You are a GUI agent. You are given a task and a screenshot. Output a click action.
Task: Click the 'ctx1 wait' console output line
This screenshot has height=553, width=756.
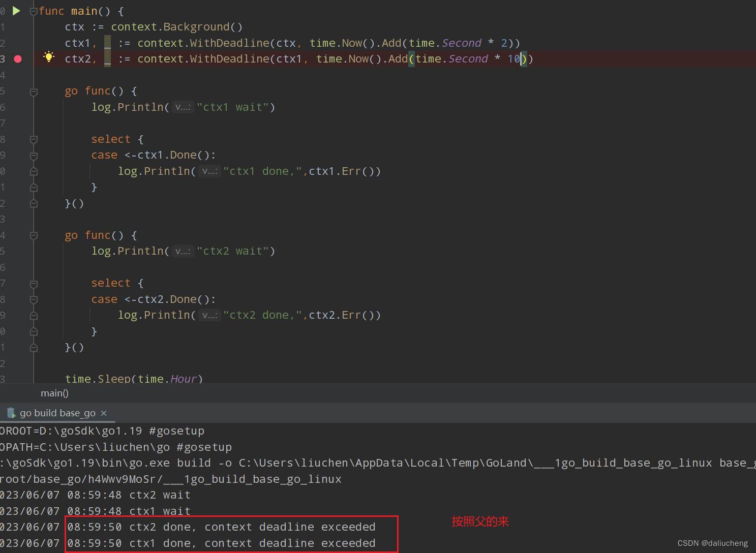[x=95, y=511]
